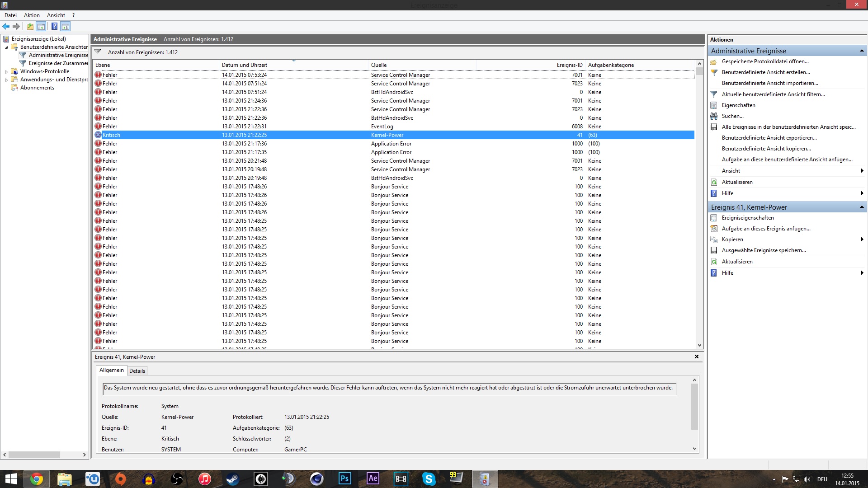Open Photoshop from the taskbar
The height and width of the screenshot is (488, 868).
pos(344,479)
